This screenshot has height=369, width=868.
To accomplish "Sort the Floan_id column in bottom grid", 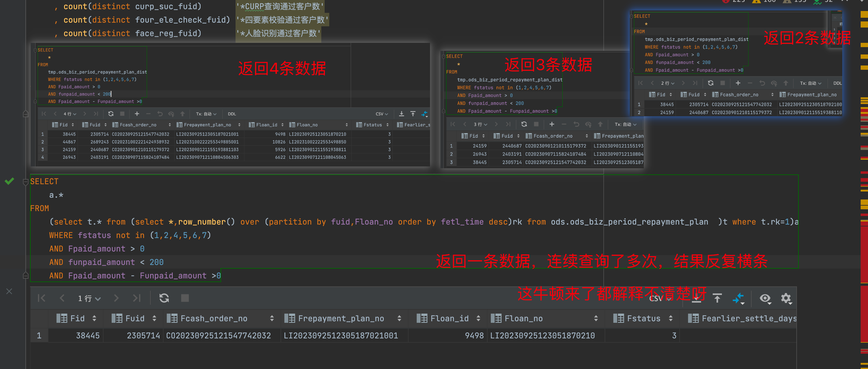I will pyautogui.click(x=478, y=319).
